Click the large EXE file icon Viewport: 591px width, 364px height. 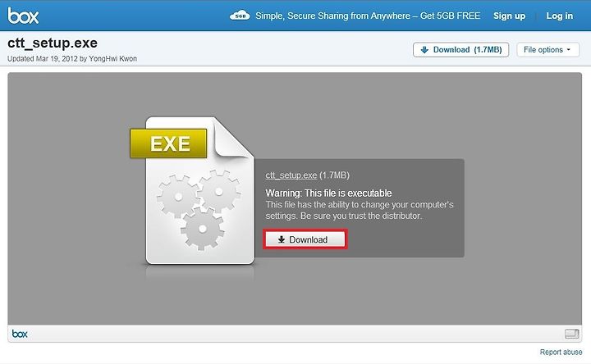coord(192,190)
